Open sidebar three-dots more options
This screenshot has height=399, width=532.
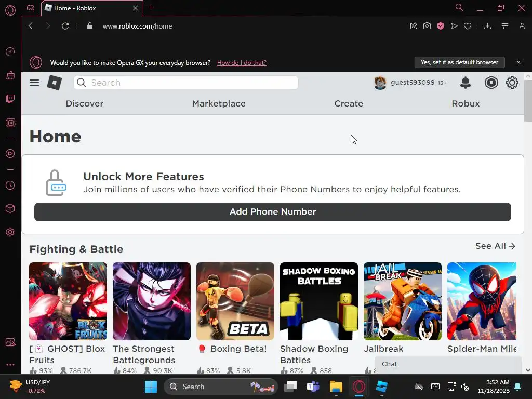(x=10, y=365)
